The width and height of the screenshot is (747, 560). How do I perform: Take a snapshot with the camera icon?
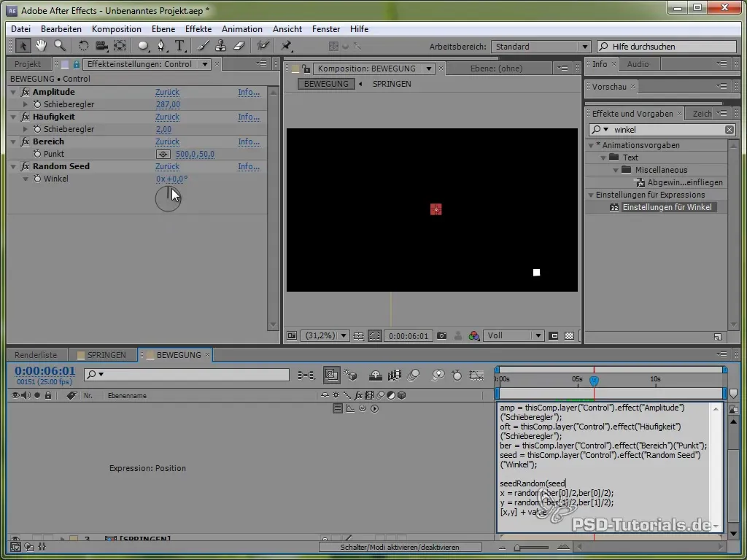[441, 335]
